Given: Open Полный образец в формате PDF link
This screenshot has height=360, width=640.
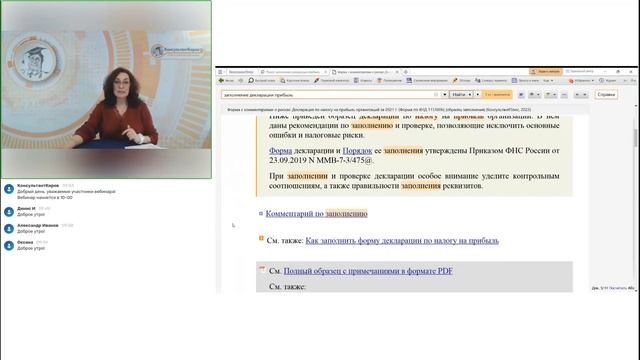Looking at the screenshot, I should (368, 271).
